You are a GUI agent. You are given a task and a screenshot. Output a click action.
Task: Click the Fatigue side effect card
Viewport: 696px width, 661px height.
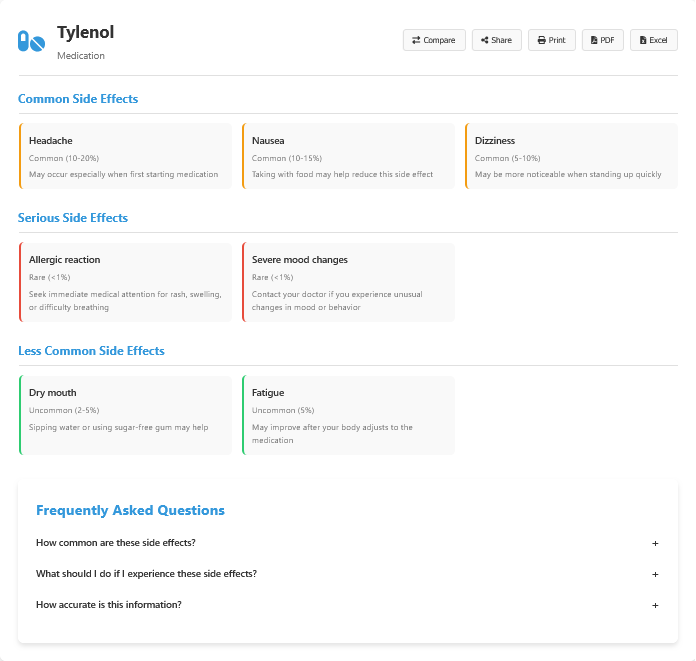tap(348, 415)
